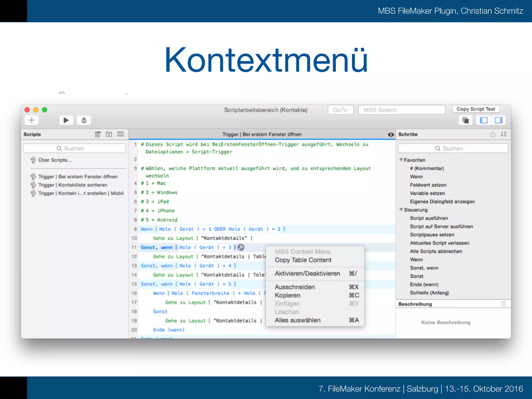Select # (Kommentar) step in Favoriten
532x399 pixels.
(427, 168)
